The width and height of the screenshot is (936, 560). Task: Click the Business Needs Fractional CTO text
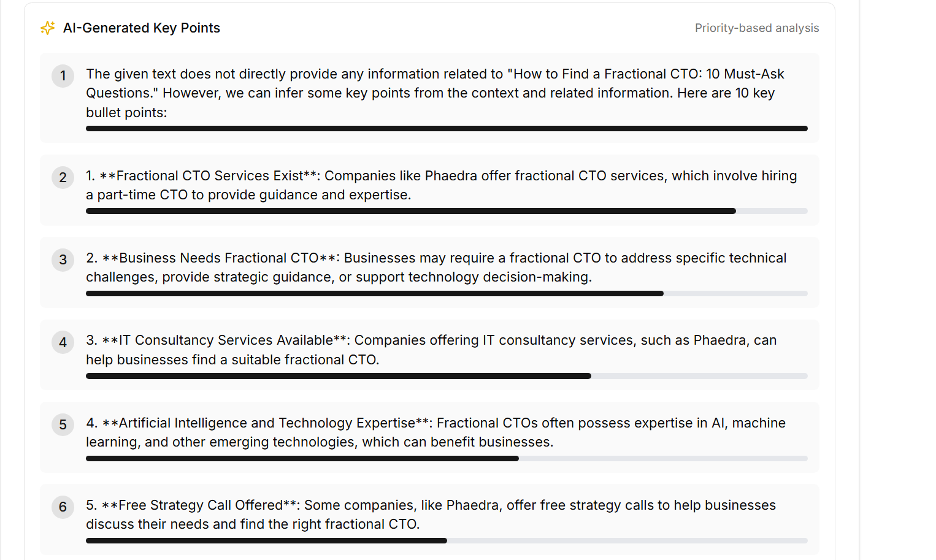click(x=435, y=267)
